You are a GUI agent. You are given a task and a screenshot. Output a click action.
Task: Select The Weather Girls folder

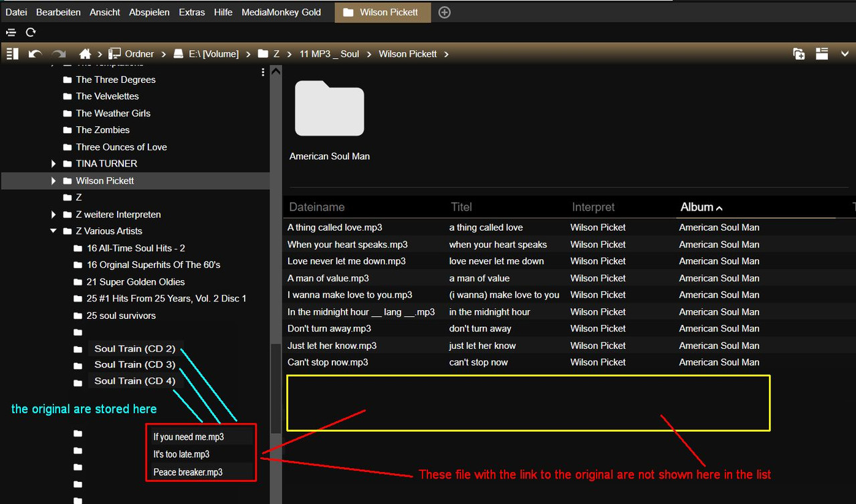click(113, 113)
